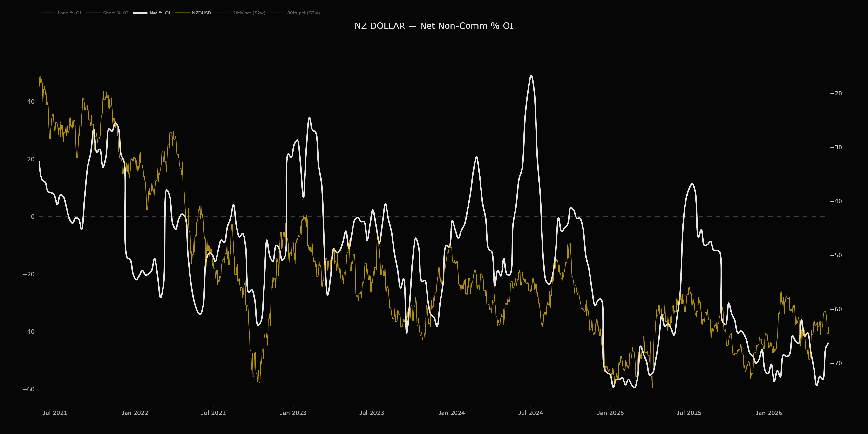Image resolution: width=868 pixels, height=434 pixels.
Task: Click the Jan 2025 x-axis label
Action: (610, 413)
